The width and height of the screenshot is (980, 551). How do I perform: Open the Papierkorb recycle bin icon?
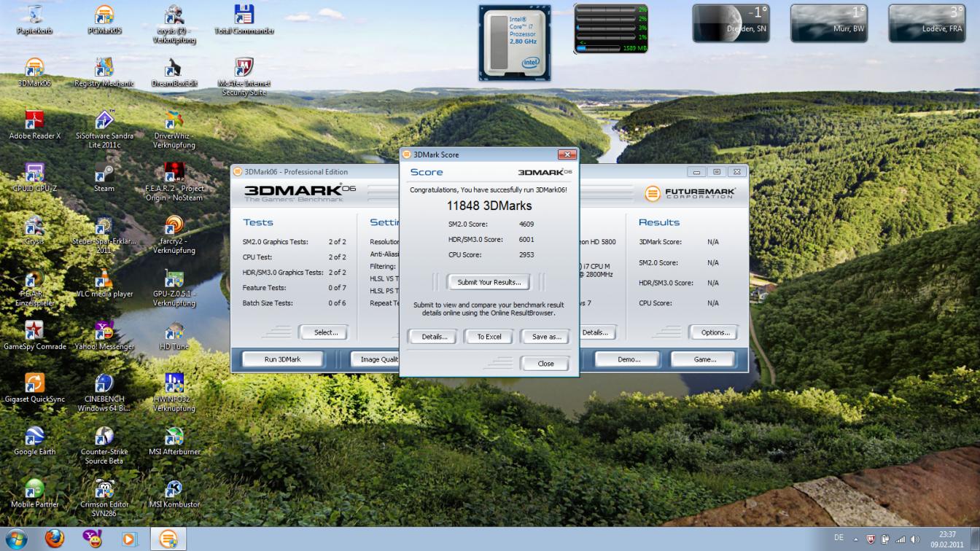tap(34, 20)
